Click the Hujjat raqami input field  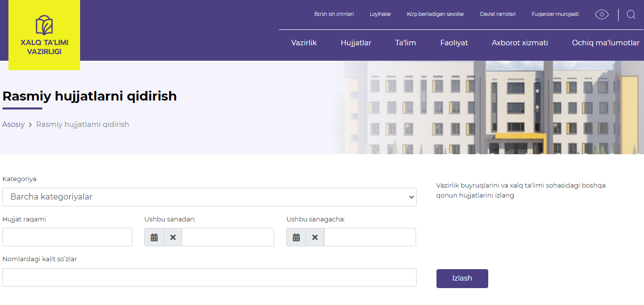tap(67, 237)
